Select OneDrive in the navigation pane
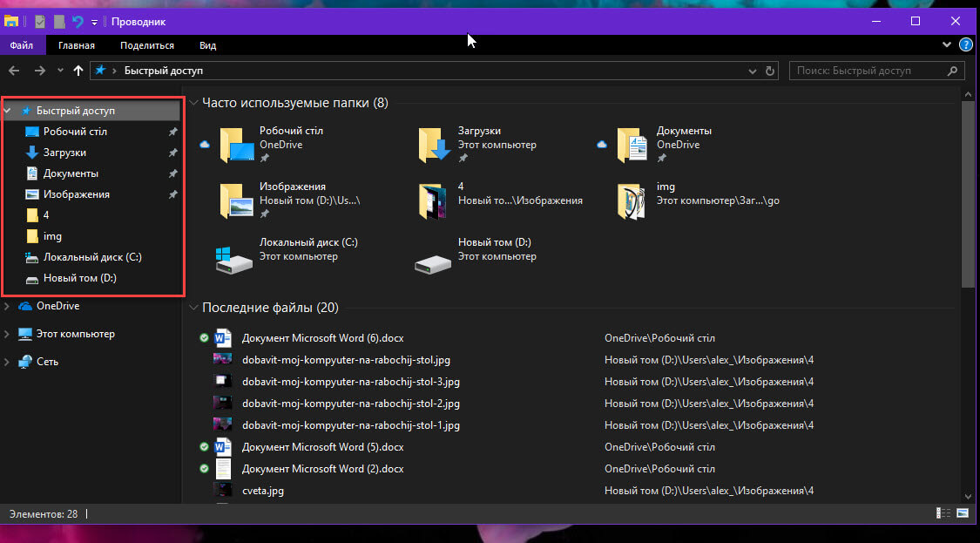 (57, 306)
